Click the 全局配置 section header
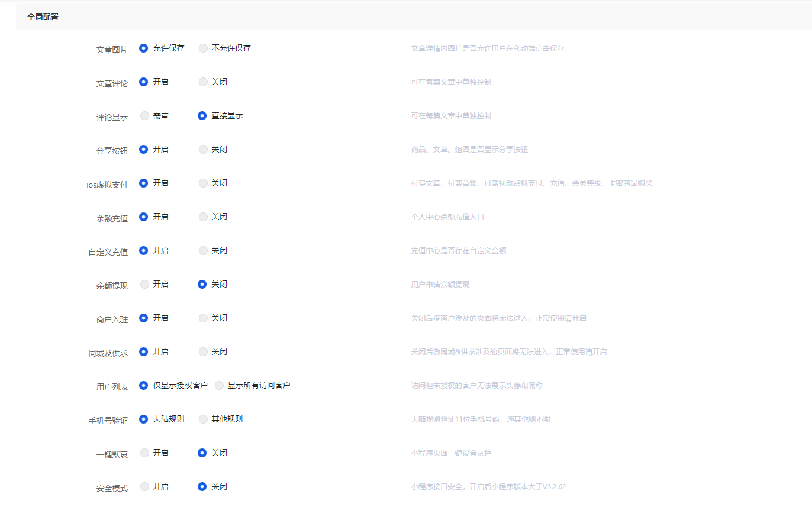812x507 pixels. [x=43, y=17]
